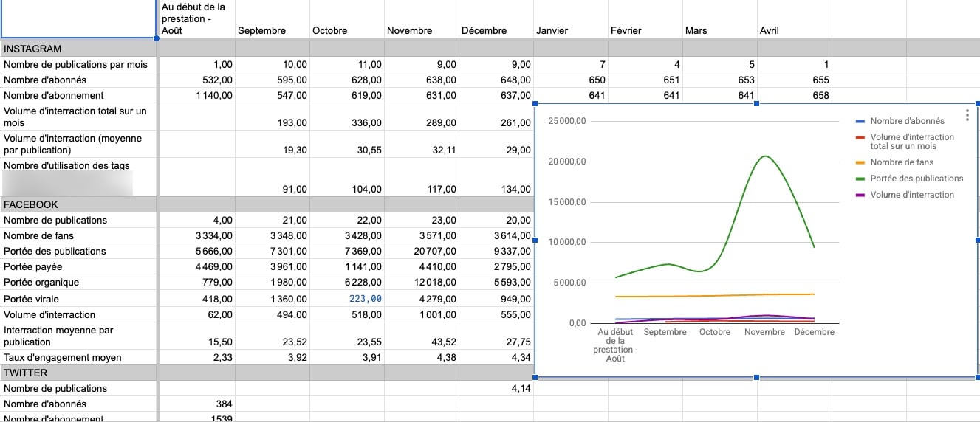Select the 'Portée payée' row label

(x=79, y=266)
